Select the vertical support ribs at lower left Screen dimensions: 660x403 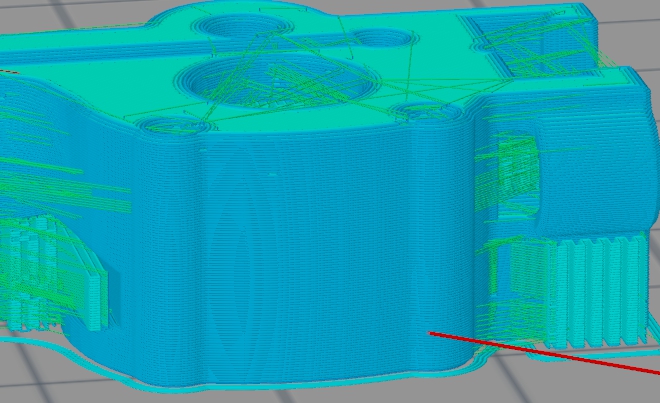pyautogui.click(x=48, y=272)
